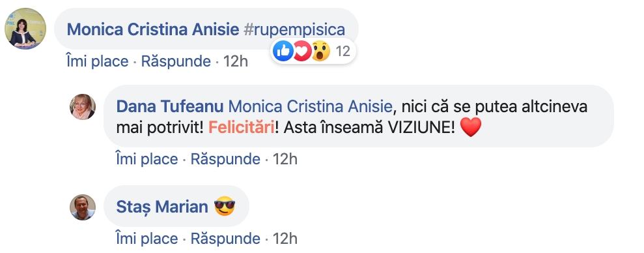This screenshot has height=253, width=644.
Task: Click the highlighted Felicitări word
Action: (x=242, y=128)
